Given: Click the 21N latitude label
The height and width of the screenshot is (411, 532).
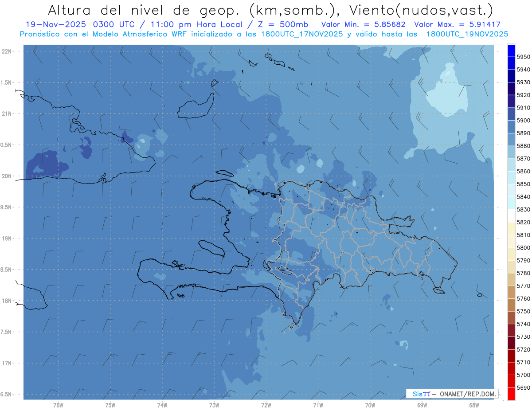Looking at the screenshot, I should [7, 114].
